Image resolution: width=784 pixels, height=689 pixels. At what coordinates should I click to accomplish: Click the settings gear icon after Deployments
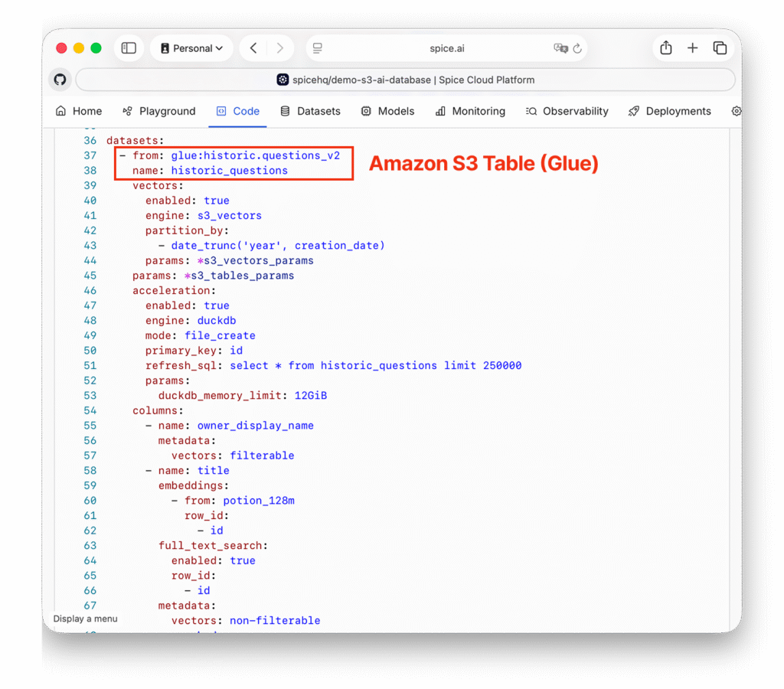[x=736, y=111]
